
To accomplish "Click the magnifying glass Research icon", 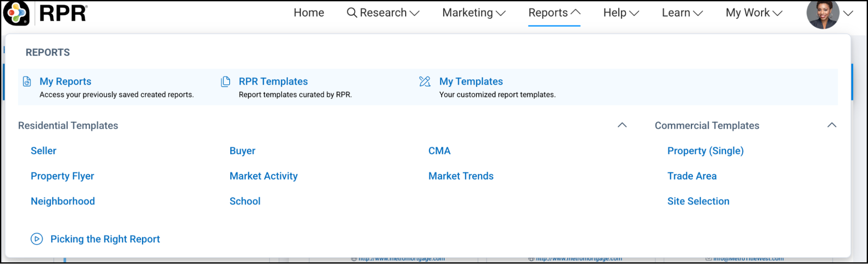I will 352,13.
